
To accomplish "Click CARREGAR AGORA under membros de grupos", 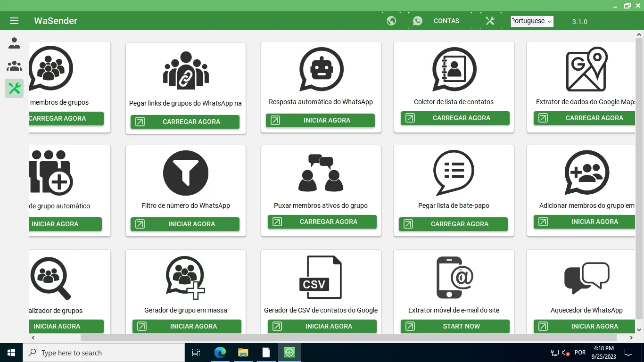I will point(66,118).
